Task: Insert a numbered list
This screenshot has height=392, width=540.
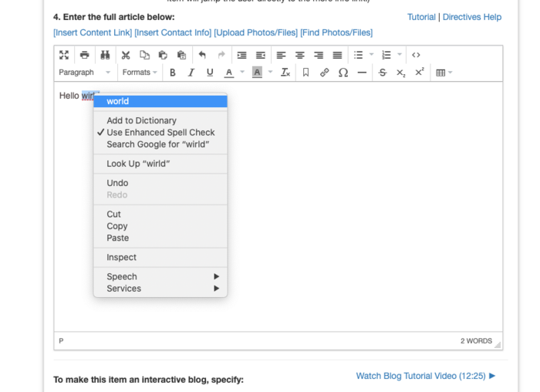Action: point(386,55)
